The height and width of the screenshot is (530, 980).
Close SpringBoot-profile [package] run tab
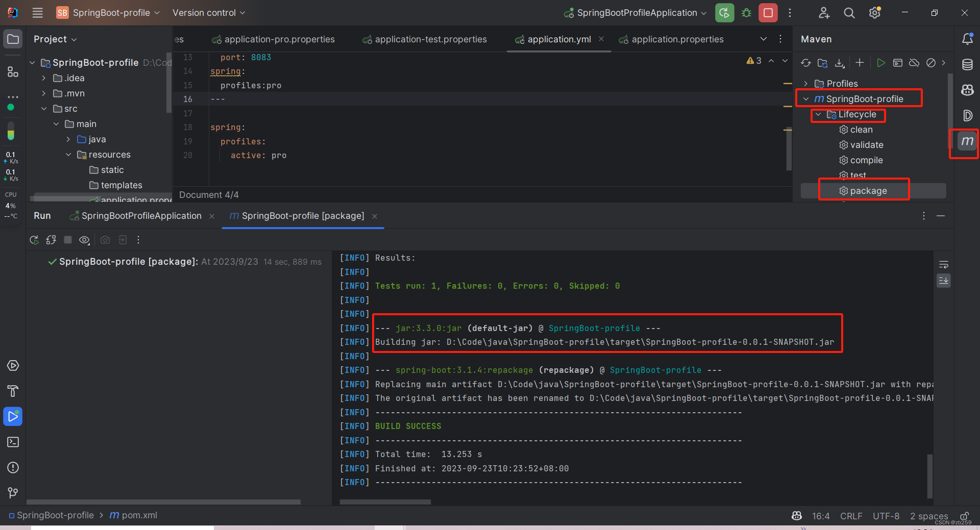coord(375,216)
